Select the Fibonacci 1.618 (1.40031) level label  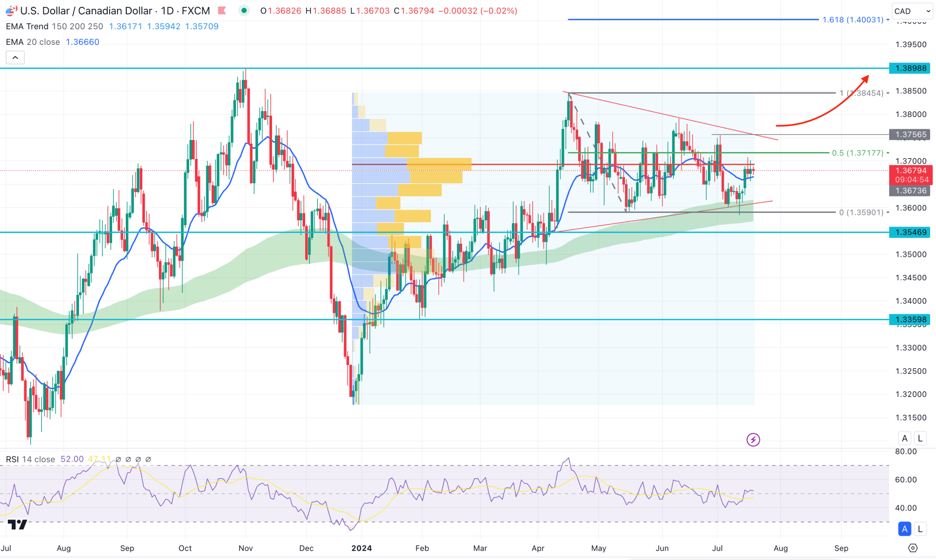tap(853, 19)
